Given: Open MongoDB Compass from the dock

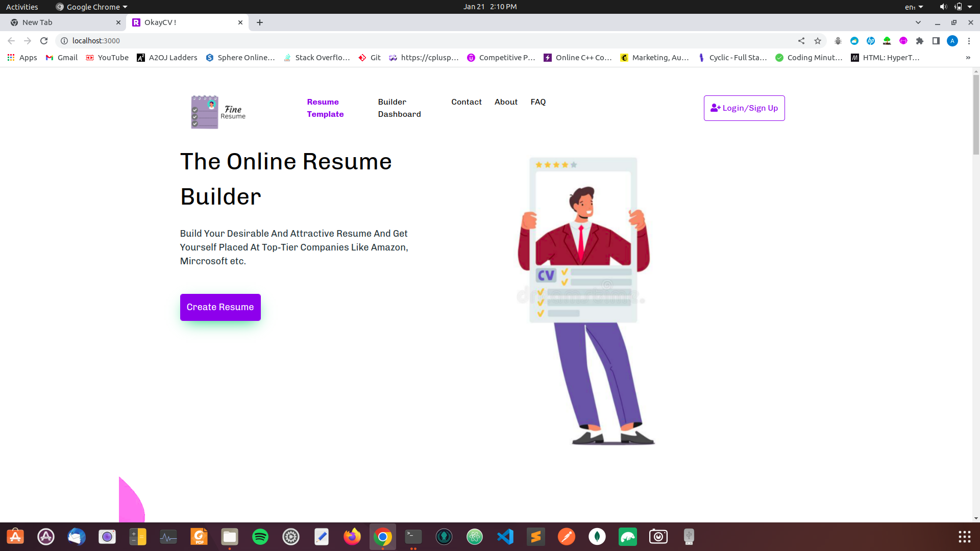Looking at the screenshot, I should pyautogui.click(x=597, y=537).
